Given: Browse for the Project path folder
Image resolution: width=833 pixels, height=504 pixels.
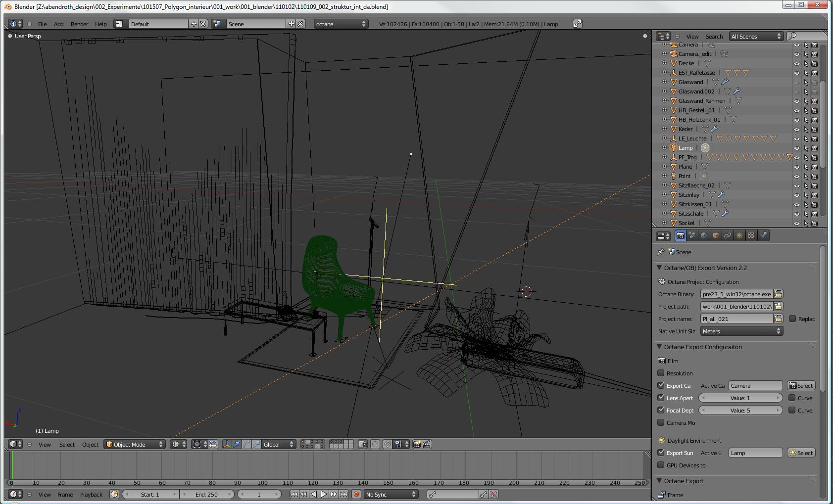Looking at the screenshot, I should [x=778, y=307].
